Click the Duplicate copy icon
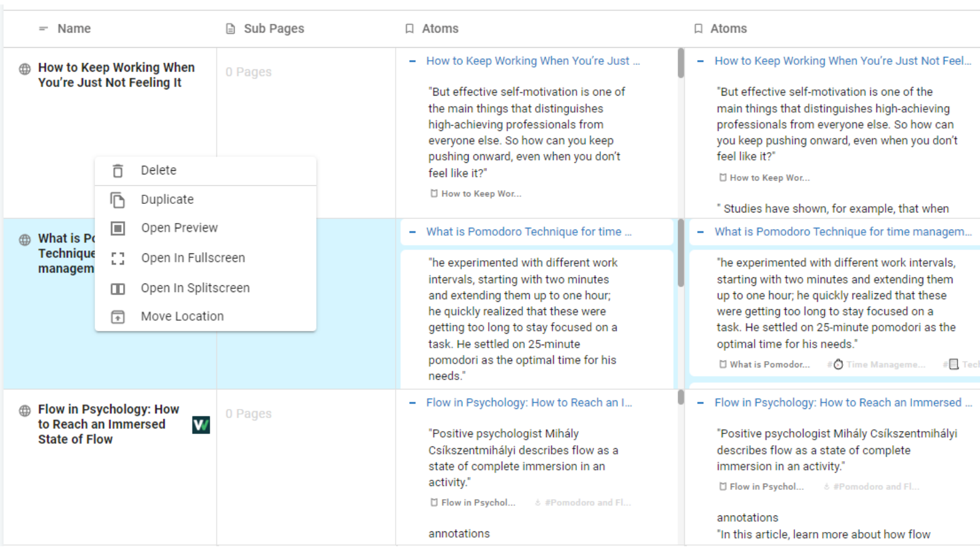980x551 pixels. point(118,200)
